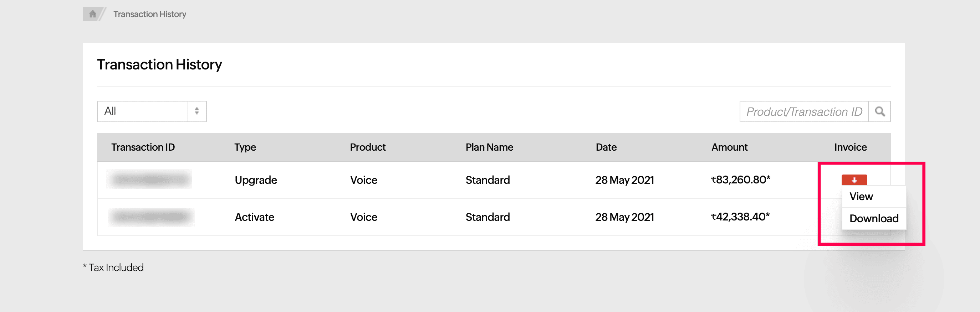
Task: Click the Date column header
Action: pyautogui.click(x=606, y=147)
